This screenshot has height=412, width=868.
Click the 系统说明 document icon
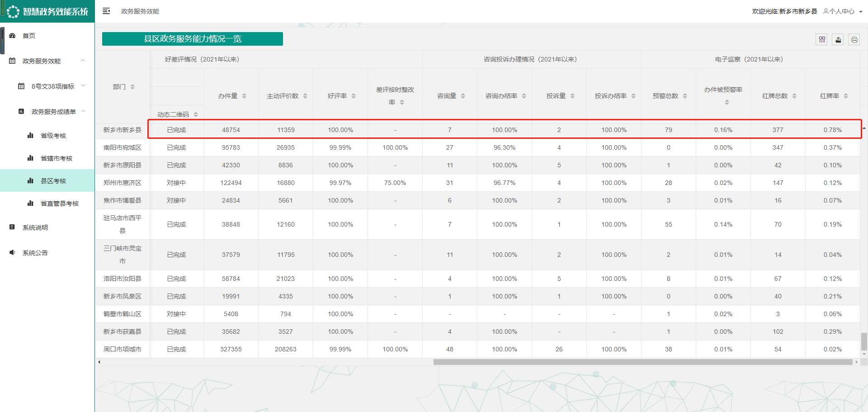[x=13, y=227]
